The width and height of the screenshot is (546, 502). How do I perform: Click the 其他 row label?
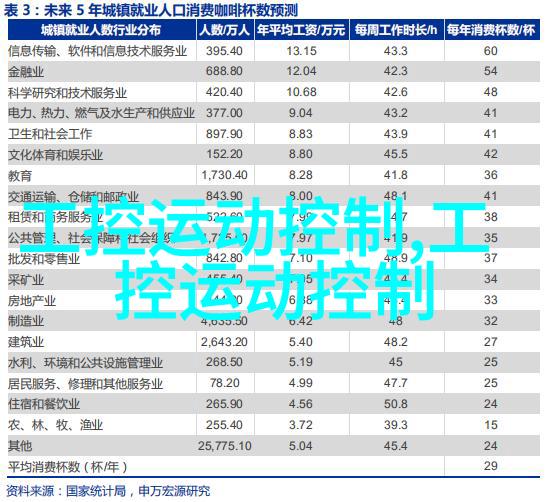coord(20,446)
